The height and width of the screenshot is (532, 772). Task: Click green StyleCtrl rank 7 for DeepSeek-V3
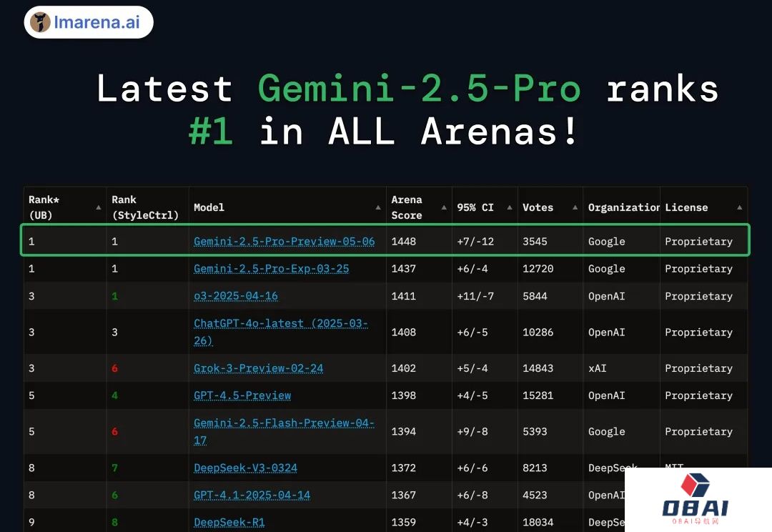[114, 468]
